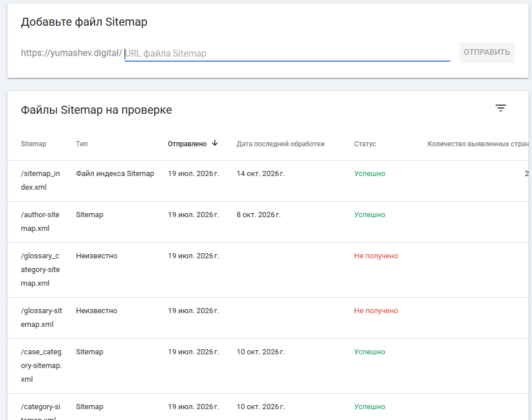Focus the URL файла Sitemap input field
Viewport: 532px width, 420px height.
287,53
